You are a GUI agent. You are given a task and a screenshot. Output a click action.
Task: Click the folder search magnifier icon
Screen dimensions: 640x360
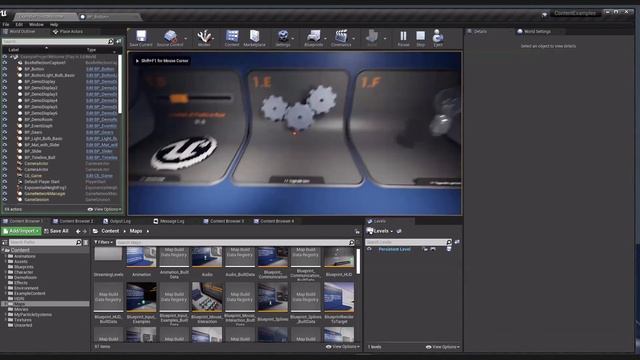(x=79, y=242)
